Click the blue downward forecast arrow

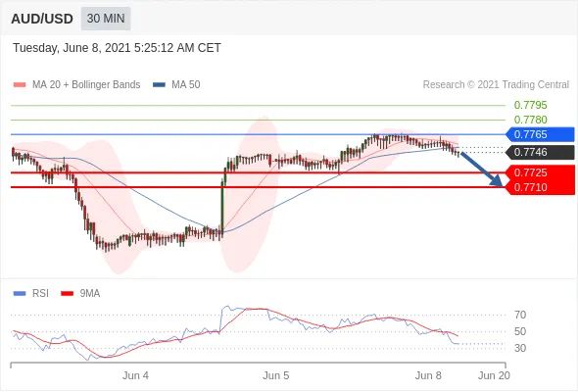481,170
